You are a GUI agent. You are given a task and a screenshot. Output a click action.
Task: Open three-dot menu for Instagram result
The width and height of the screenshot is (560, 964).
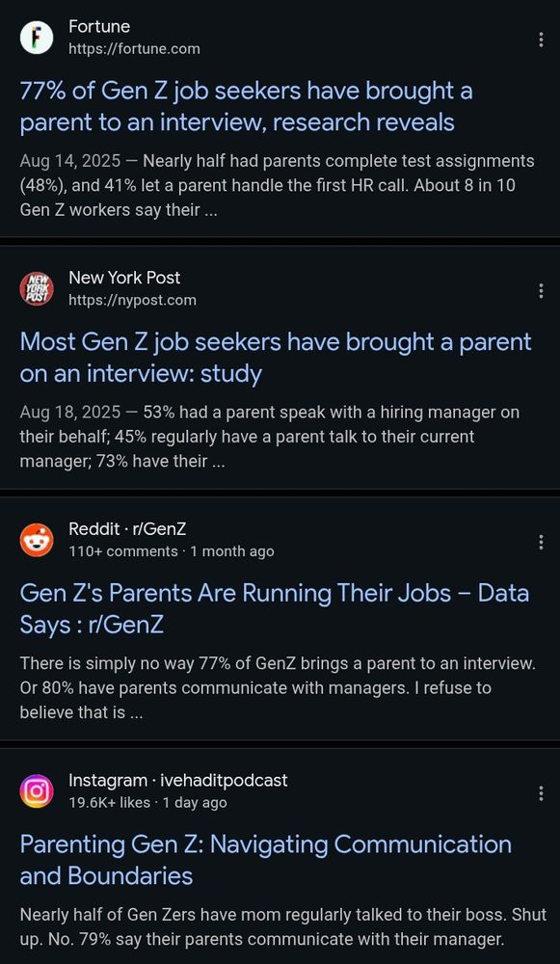tap(541, 793)
